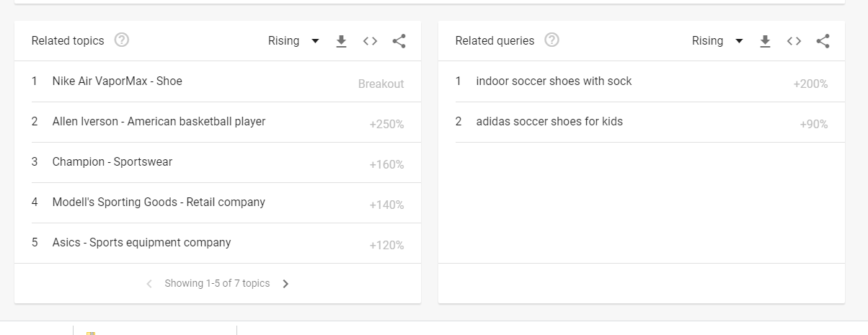The width and height of the screenshot is (868, 335).
Task: Click help icon beside Related topics
Action: coord(122,40)
